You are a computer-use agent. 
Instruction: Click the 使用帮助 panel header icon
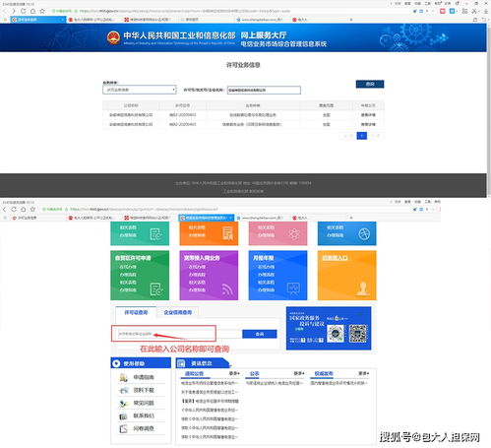[116, 363]
